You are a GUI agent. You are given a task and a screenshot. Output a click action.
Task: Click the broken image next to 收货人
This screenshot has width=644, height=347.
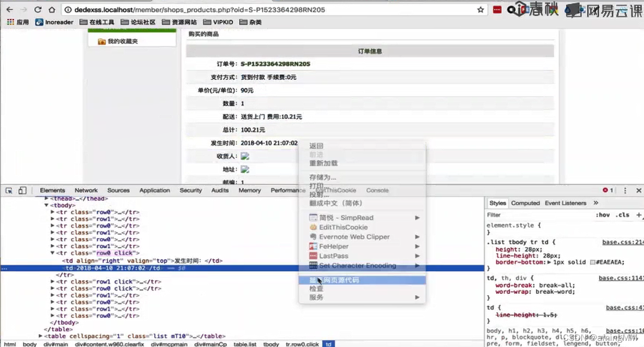pos(245,156)
